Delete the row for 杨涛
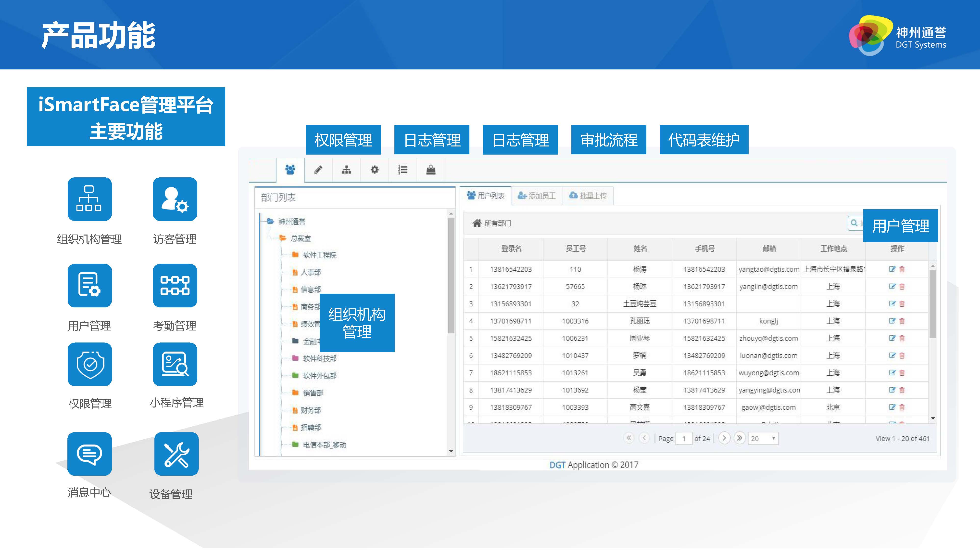This screenshot has width=980, height=552. click(x=902, y=269)
